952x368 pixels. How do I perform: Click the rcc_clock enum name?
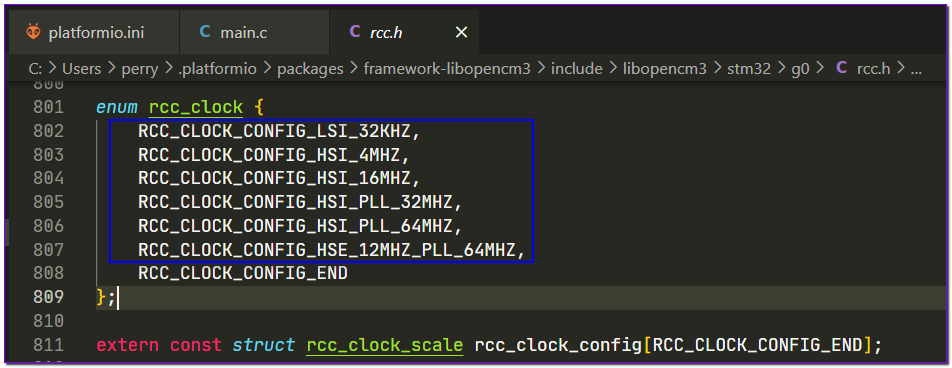(196, 107)
